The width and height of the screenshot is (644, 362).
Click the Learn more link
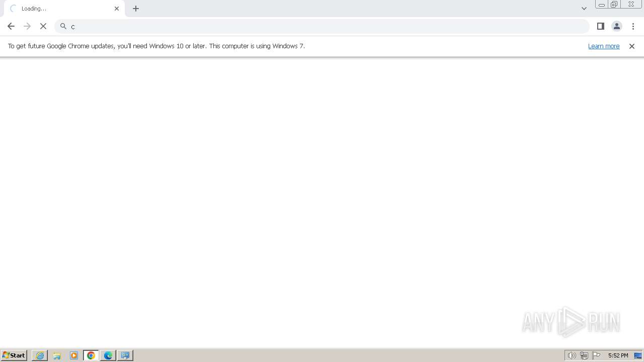604,46
